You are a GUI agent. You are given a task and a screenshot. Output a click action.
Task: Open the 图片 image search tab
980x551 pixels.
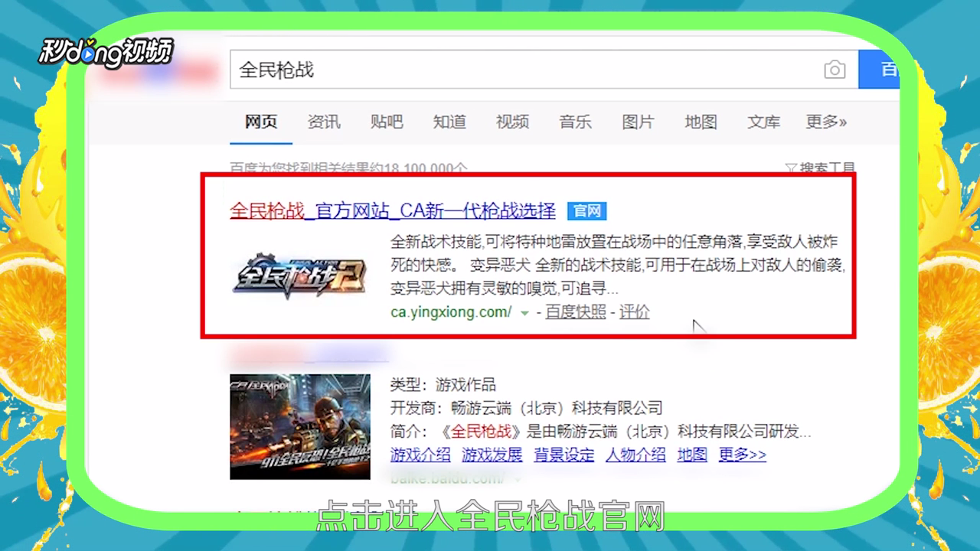638,122
